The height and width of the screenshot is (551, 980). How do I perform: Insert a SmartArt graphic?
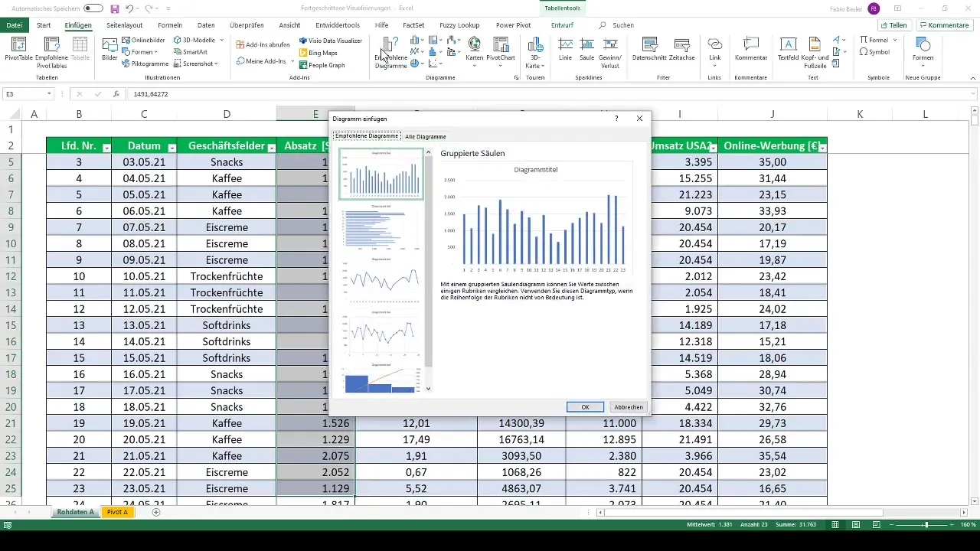190,52
